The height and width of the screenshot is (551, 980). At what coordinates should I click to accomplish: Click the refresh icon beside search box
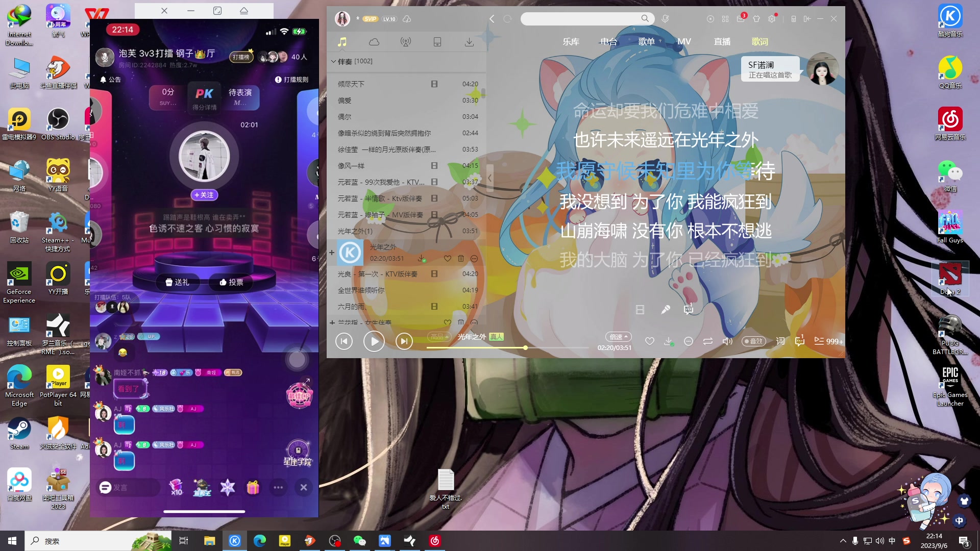point(507,19)
